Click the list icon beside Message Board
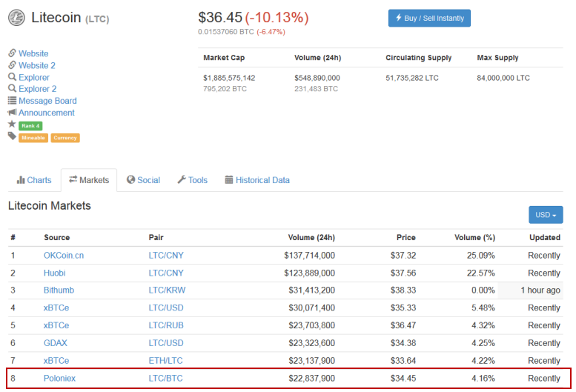 click(12, 100)
